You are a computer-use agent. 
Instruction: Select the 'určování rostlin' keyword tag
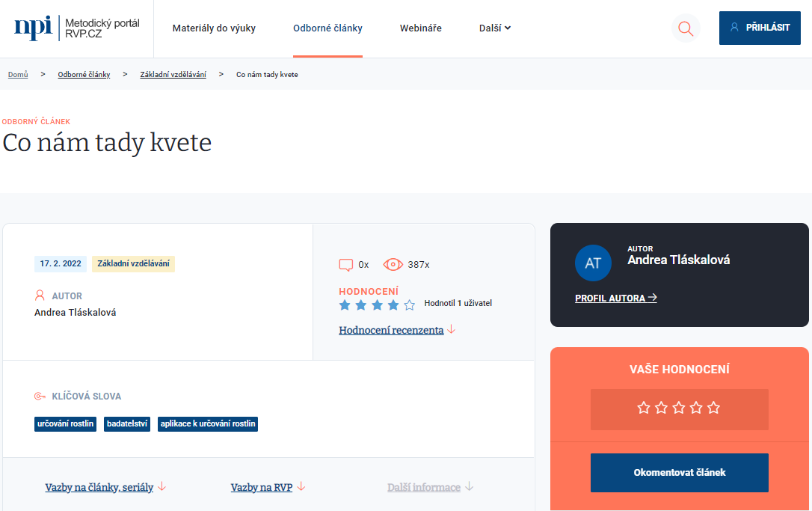[x=66, y=424]
